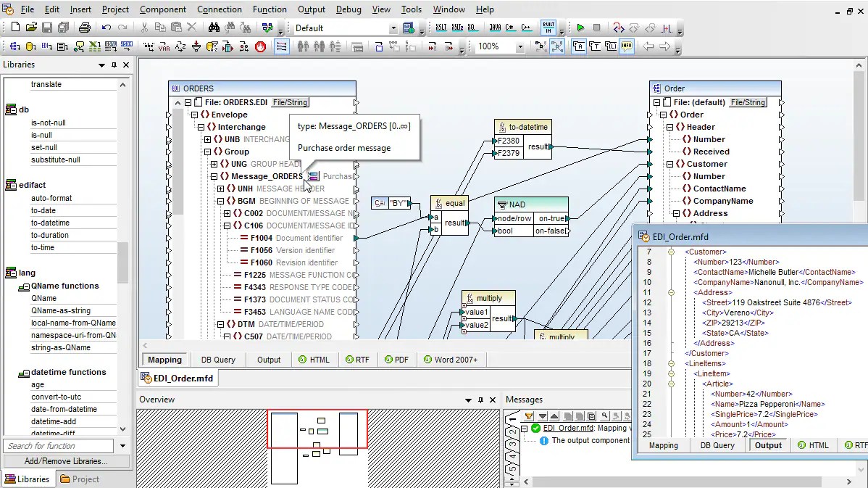Click the Insert Filter funnel icon

click(x=196, y=46)
